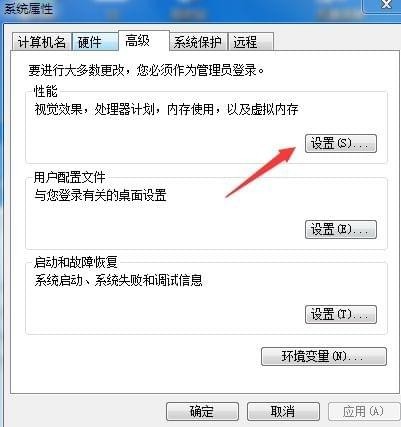
Task: Switch to the 计算机名 tab
Action: point(41,42)
